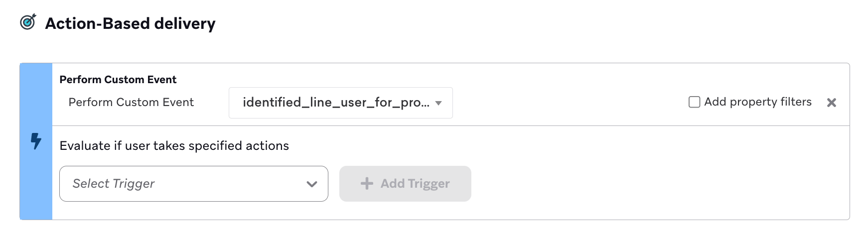Image resolution: width=868 pixels, height=238 pixels.
Task: Enable the Add property filters checkbox
Action: coord(694,102)
